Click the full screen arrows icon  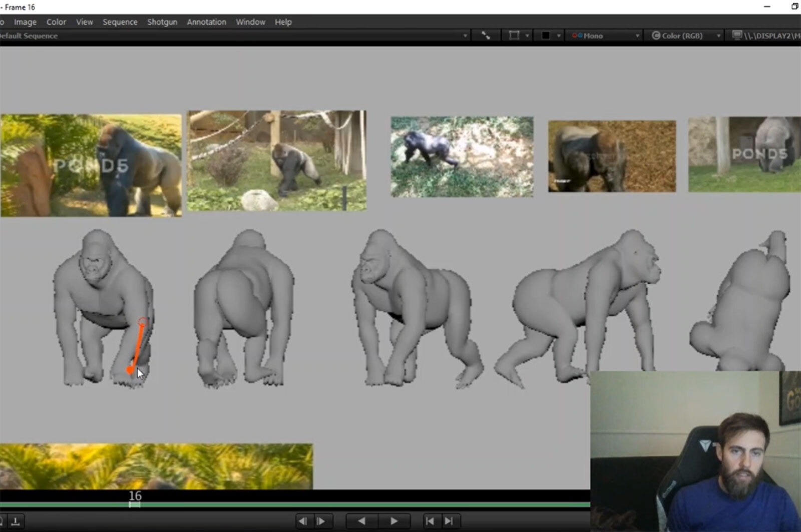(x=486, y=36)
